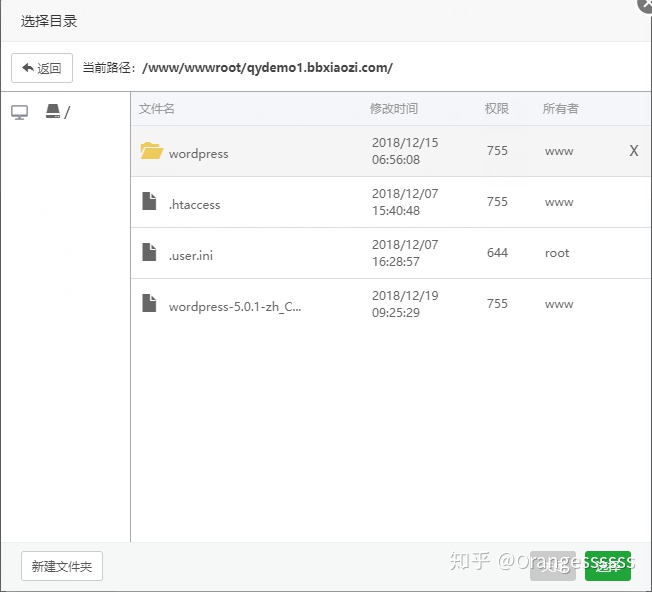Select the wordpress folder name
Screen dimensions: 652x592
pyautogui.click(x=198, y=154)
